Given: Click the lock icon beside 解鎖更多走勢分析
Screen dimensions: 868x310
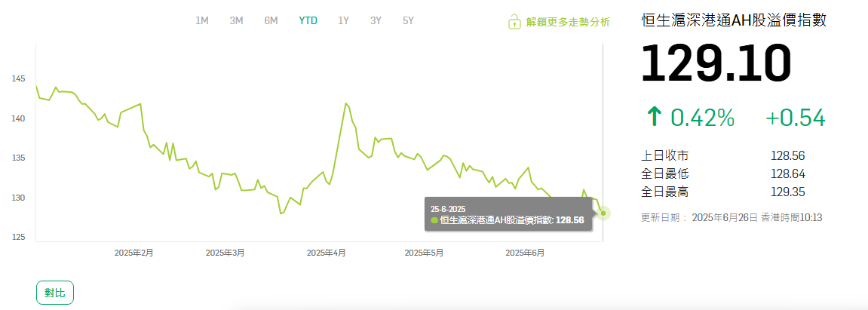Looking at the screenshot, I should (514, 21).
